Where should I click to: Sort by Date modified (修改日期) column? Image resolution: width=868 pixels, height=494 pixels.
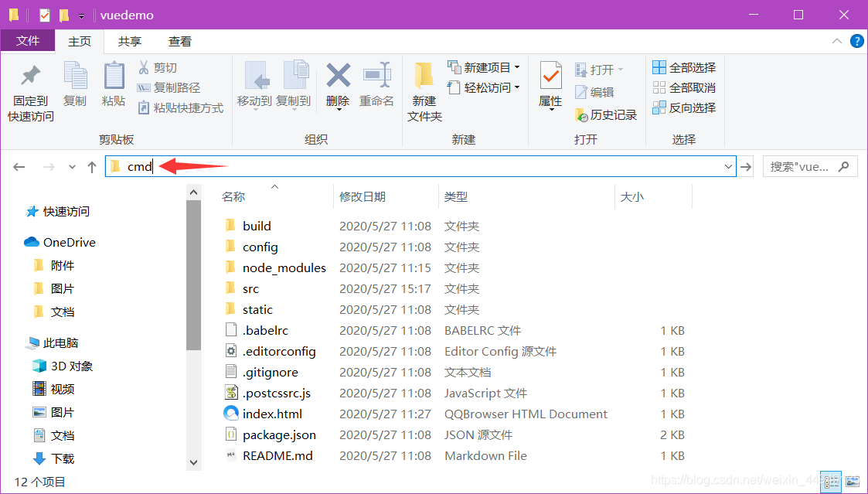363,196
